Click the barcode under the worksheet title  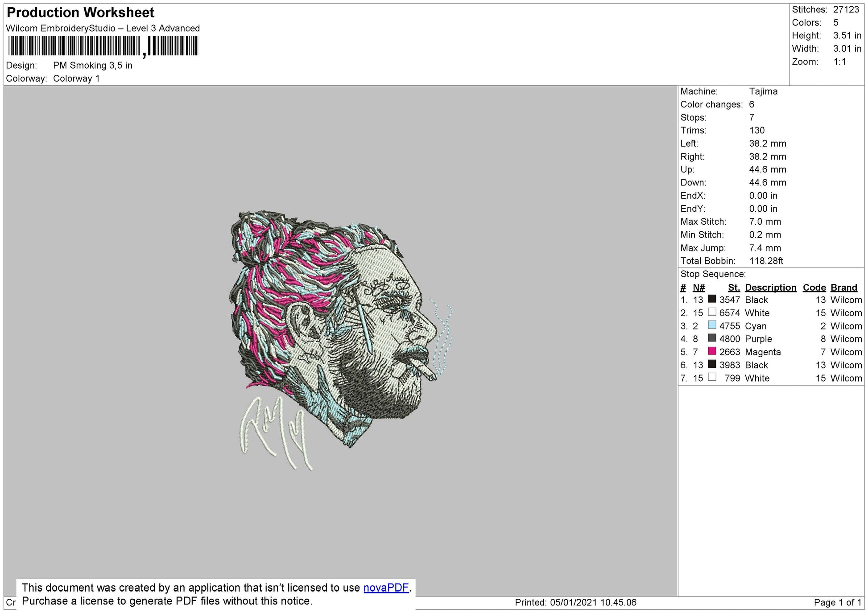[x=103, y=46]
